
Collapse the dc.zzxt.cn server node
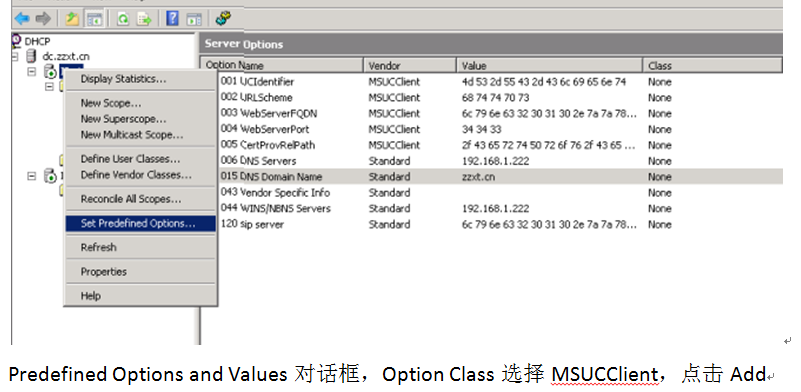[16, 56]
